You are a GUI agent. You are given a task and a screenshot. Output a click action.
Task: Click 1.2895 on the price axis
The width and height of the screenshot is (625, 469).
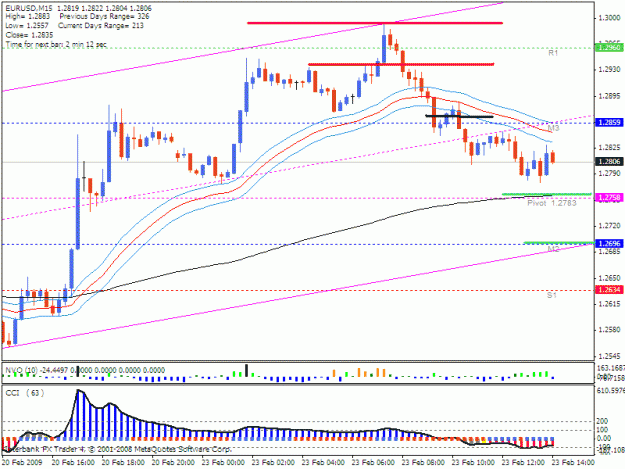point(609,96)
